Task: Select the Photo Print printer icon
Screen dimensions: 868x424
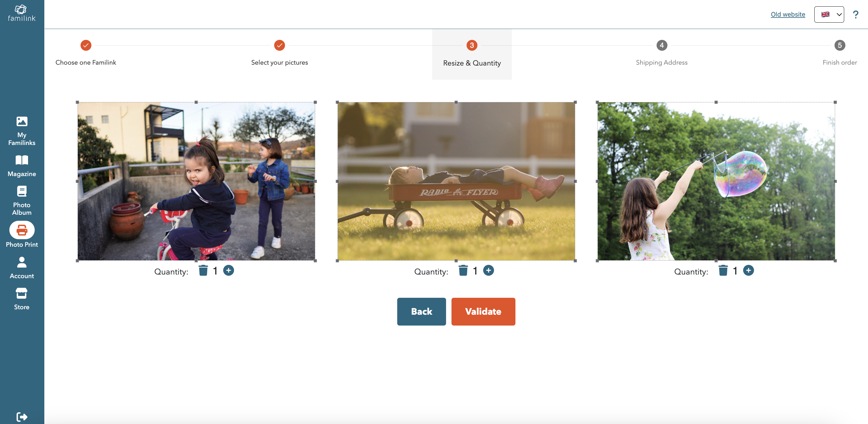Action: tap(22, 230)
